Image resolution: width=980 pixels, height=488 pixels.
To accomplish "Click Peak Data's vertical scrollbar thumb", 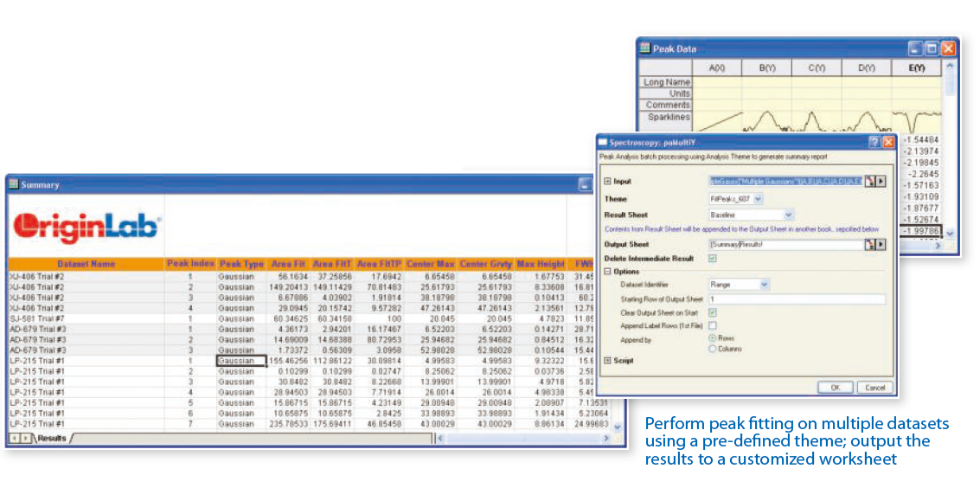I will pyautogui.click(x=950, y=82).
